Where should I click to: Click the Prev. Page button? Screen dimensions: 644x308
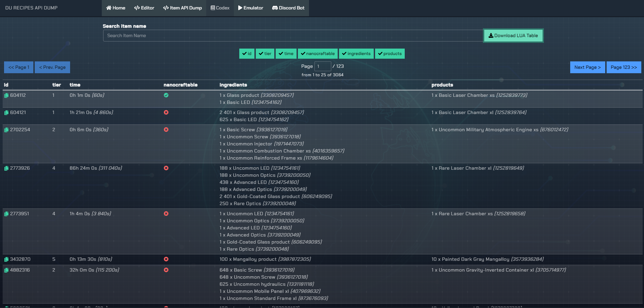click(x=52, y=67)
